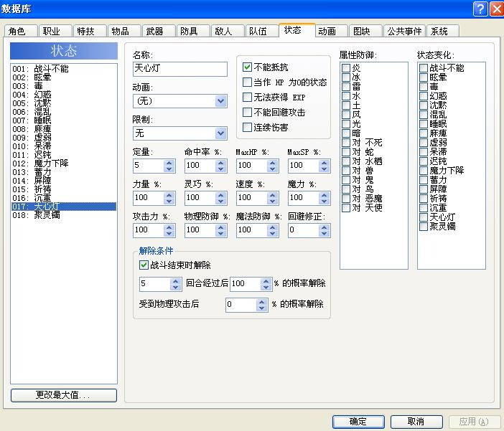Decrease the 回避修正 spinner value
504x431 pixels.
click(x=325, y=234)
